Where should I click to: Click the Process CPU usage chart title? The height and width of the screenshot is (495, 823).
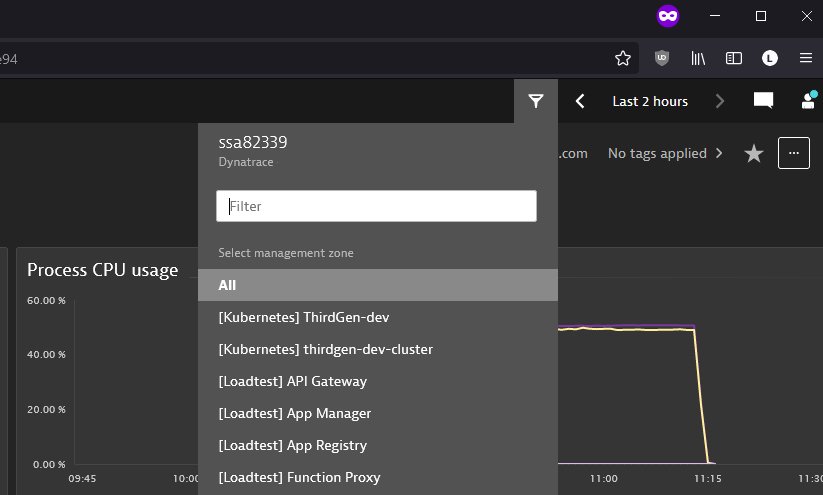pyautogui.click(x=102, y=270)
